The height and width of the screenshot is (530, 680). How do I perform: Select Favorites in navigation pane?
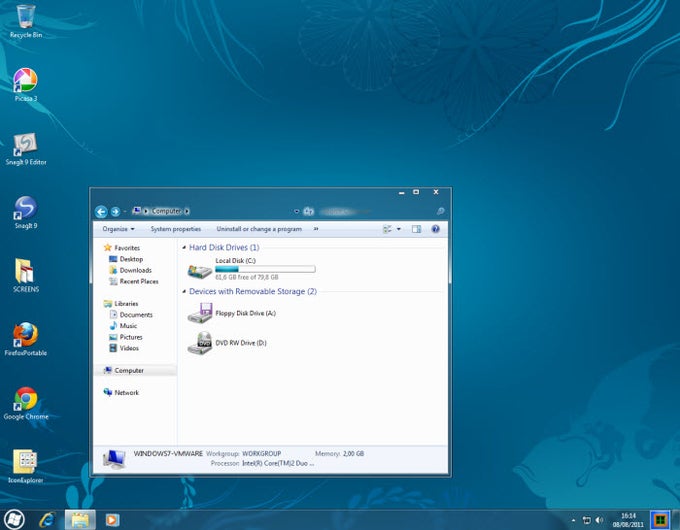(127, 248)
